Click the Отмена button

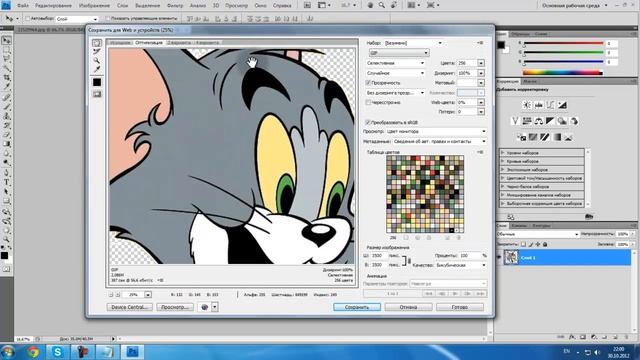click(x=408, y=307)
